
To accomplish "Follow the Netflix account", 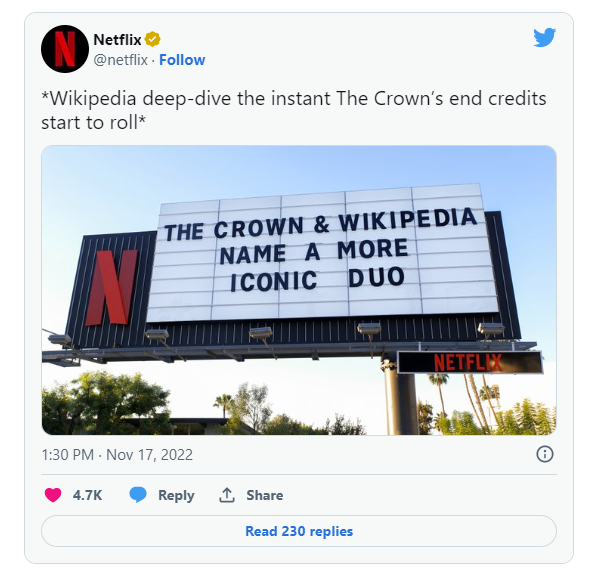I will click(182, 60).
